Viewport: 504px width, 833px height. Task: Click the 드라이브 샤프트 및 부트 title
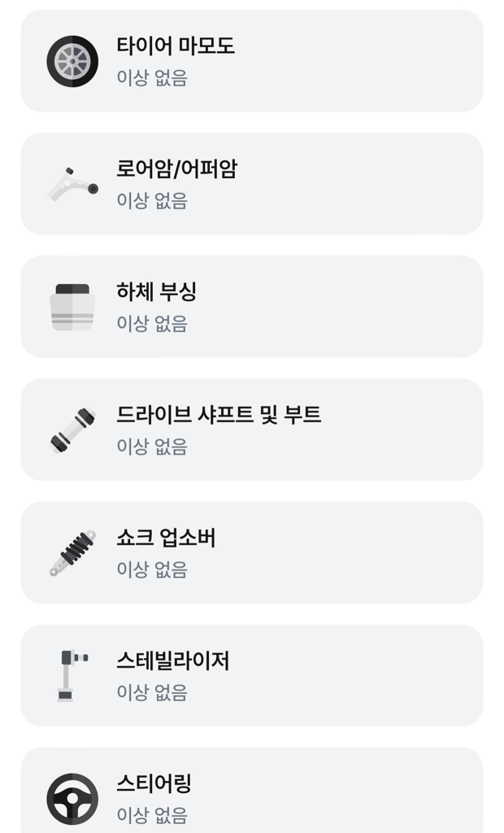pos(219,415)
